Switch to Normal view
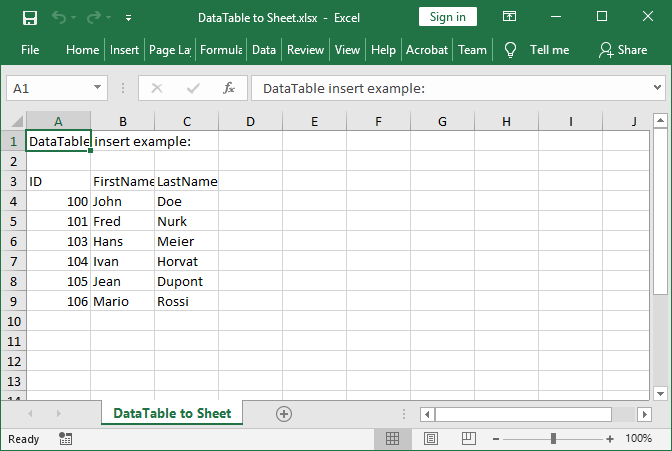672x451 pixels. (392, 439)
